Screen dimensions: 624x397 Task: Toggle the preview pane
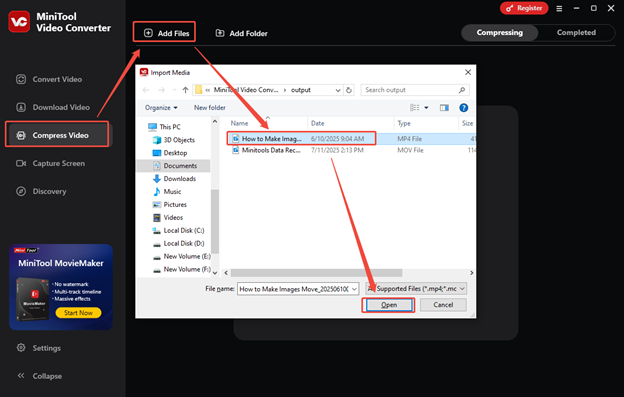(444, 107)
